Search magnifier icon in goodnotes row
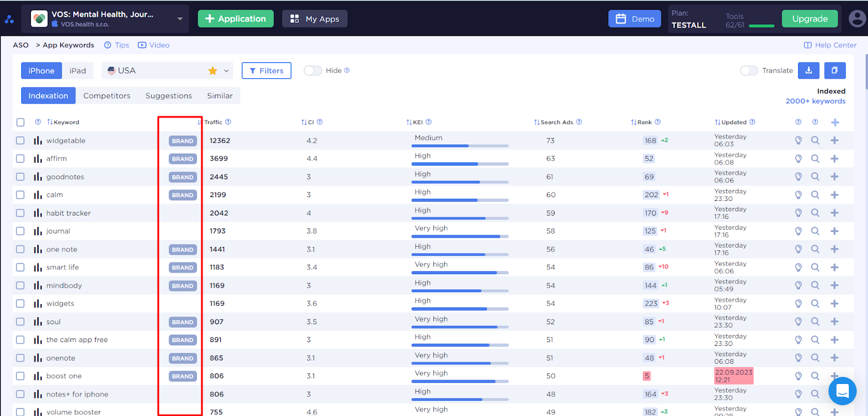The width and height of the screenshot is (868, 416). point(815,177)
